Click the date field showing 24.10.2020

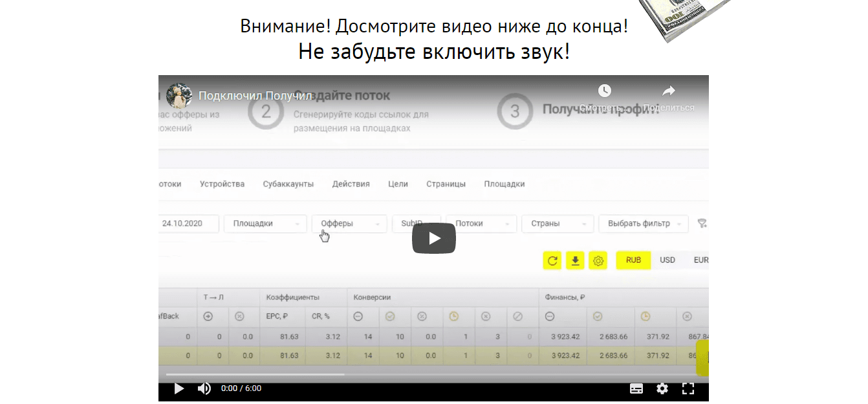[184, 223]
